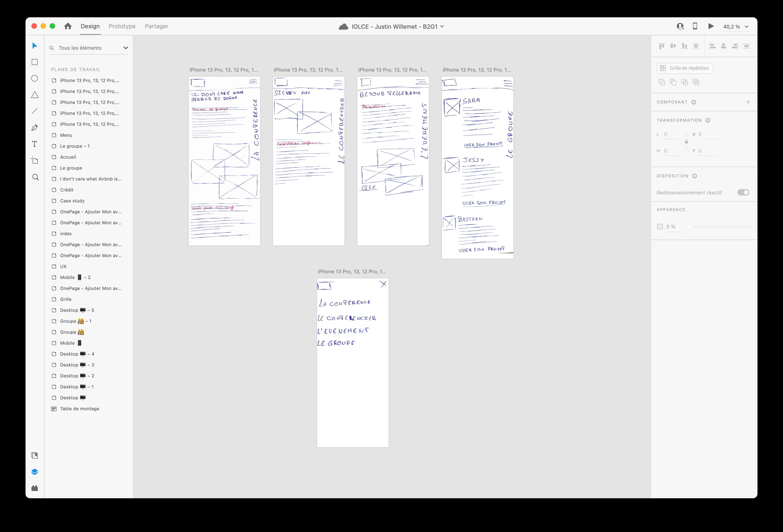Click the LA CONFERENCE menu sketch artboard
Viewport: 783px width, 532px height.
tap(353, 362)
